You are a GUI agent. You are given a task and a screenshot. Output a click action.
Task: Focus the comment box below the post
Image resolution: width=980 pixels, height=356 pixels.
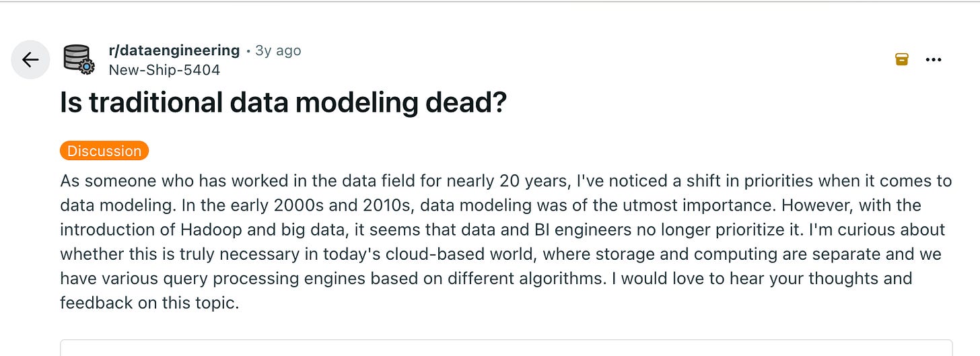pos(506,347)
